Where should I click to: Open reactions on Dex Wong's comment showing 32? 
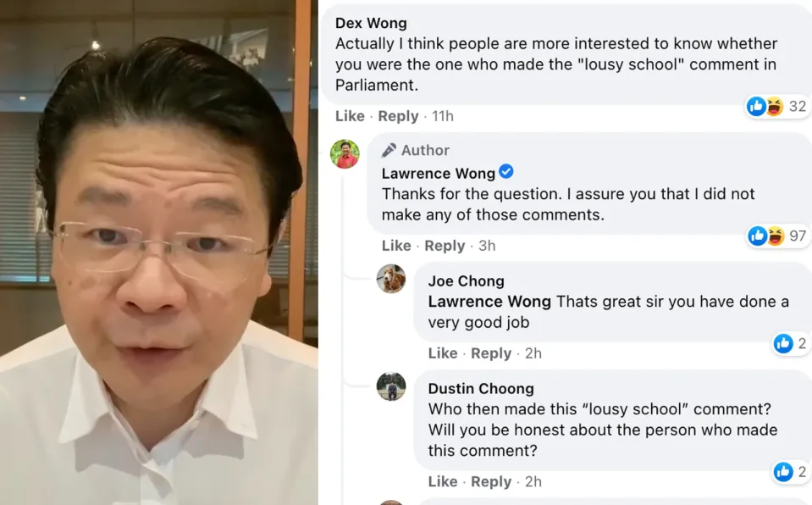(776, 106)
